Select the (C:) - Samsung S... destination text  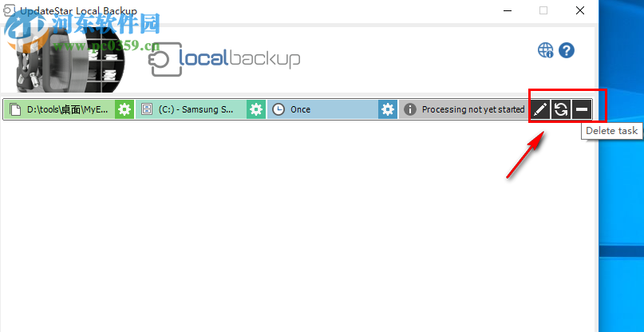196,109
